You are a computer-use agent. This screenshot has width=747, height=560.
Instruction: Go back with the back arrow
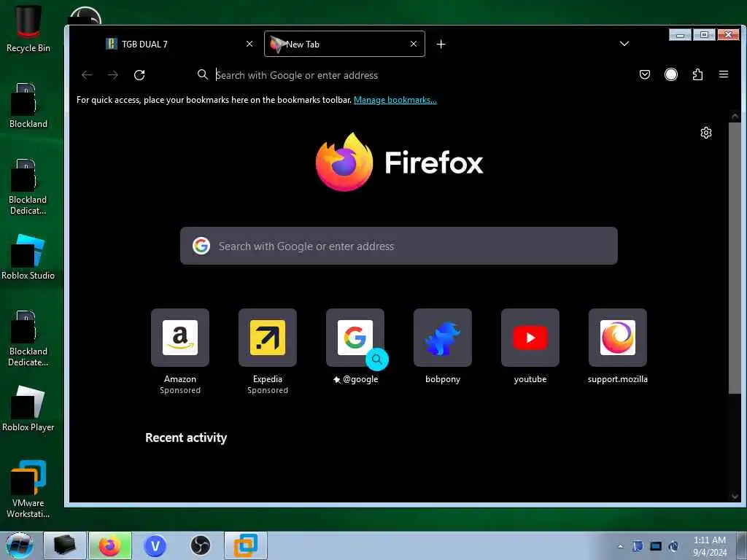(87, 75)
